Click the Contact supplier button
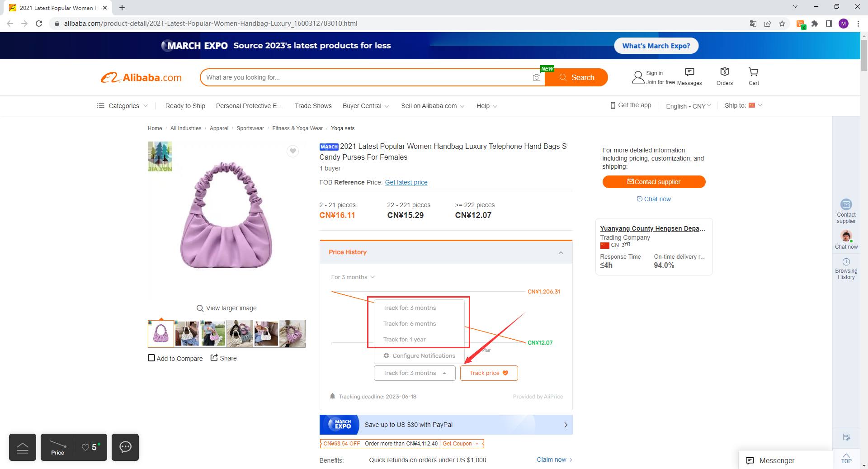 654,182
